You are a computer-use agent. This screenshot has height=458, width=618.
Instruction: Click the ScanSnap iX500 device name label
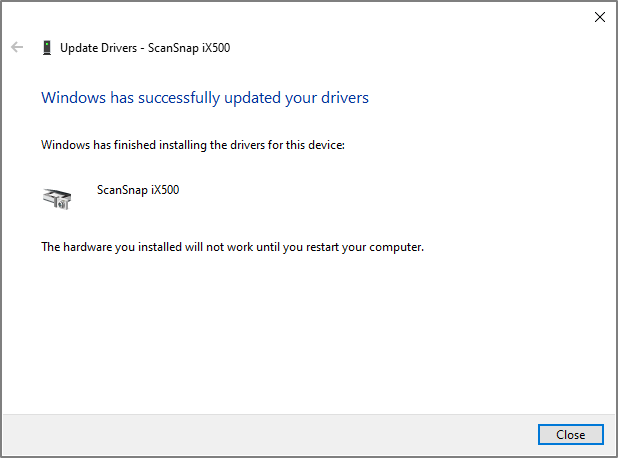(138, 190)
